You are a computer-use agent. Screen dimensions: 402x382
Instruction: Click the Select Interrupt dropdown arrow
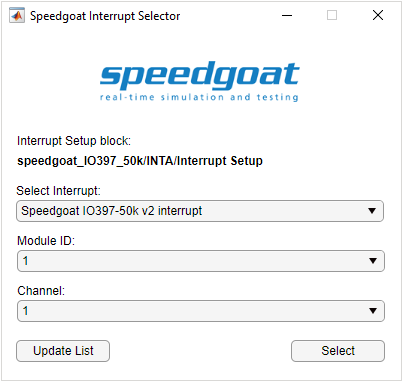[x=372, y=211]
